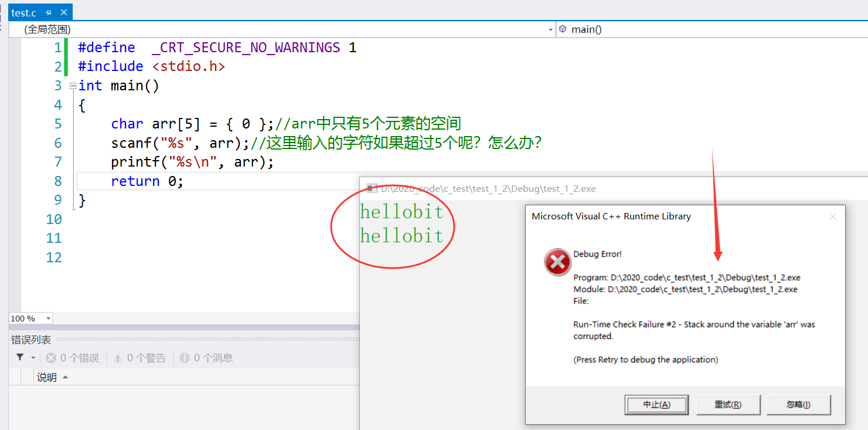
Task: Click the test_1_2.exe console title bar
Action: (613, 188)
